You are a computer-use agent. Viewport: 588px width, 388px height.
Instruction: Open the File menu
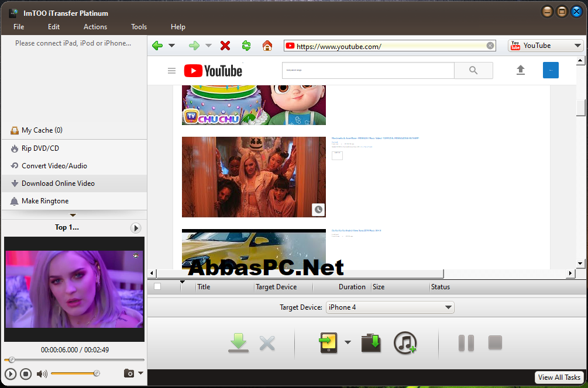tap(19, 27)
